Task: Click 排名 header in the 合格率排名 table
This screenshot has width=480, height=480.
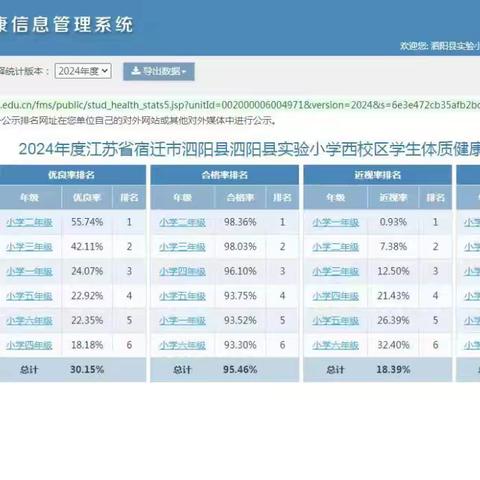Action: pos(282,198)
